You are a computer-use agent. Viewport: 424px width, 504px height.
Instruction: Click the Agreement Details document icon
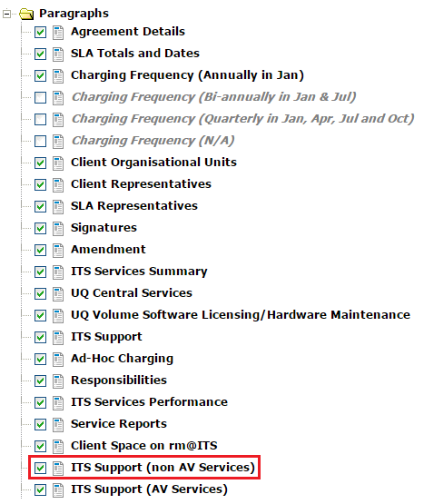click(58, 32)
